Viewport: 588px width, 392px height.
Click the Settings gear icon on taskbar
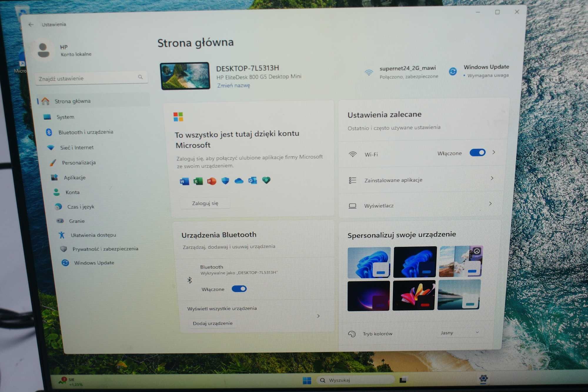coord(483,379)
